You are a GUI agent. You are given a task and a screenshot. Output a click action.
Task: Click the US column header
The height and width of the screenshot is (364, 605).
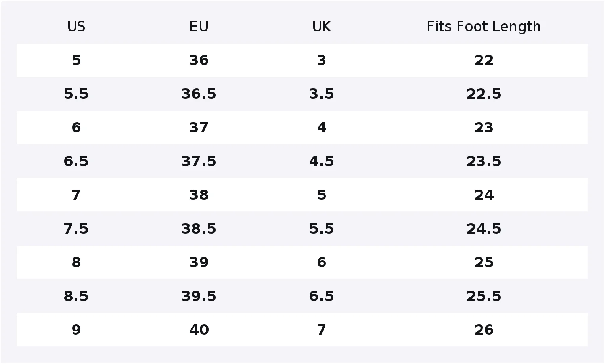pos(76,27)
